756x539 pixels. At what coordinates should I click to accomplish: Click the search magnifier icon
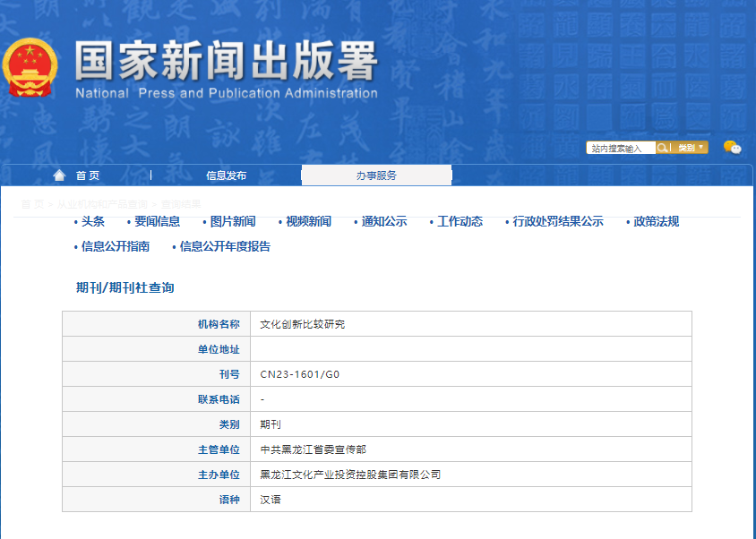(x=662, y=148)
